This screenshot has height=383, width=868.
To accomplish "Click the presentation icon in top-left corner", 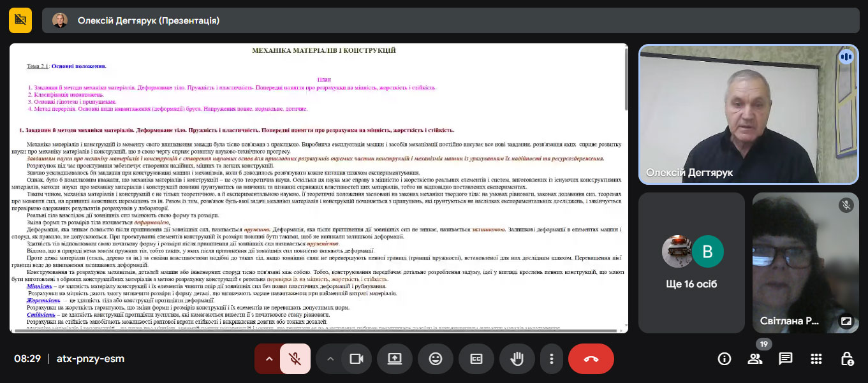I will pos(20,20).
